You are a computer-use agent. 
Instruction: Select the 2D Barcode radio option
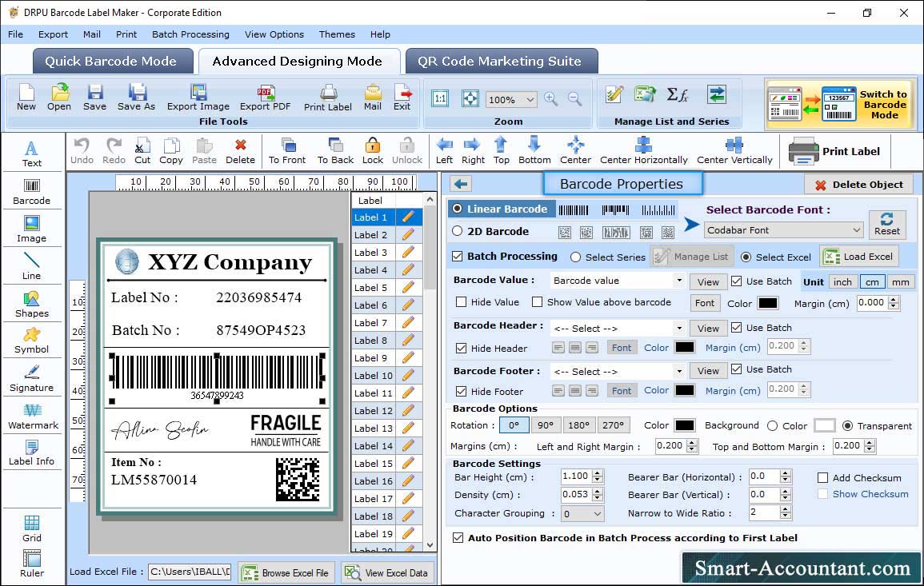point(458,231)
